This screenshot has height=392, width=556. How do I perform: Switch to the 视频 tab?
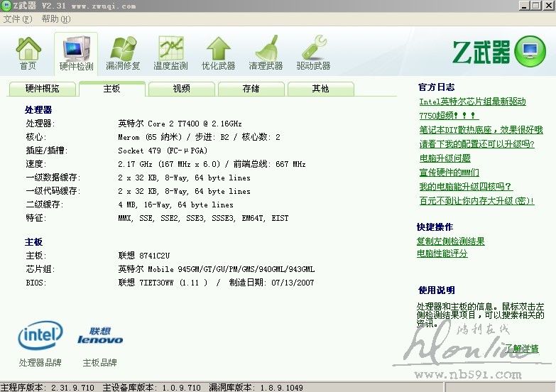pos(182,89)
